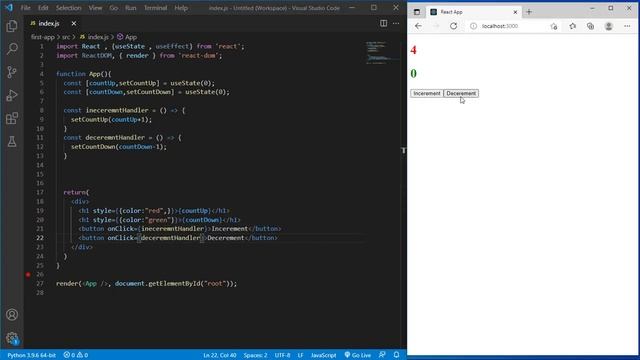The width and height of the screenshot is (640, 360).
Task: Click the VS Code logo icon in title bar
Action: click(9, 8)
